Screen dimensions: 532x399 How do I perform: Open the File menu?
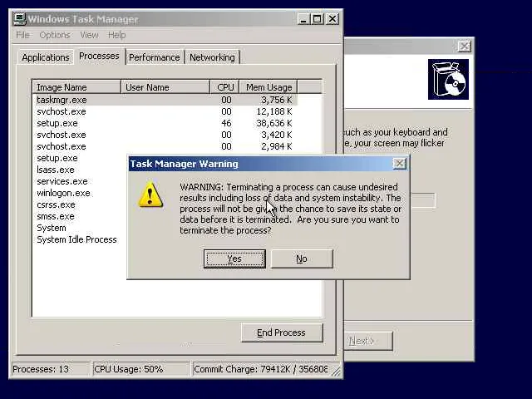pyautogui.click(x=22, y=35)
